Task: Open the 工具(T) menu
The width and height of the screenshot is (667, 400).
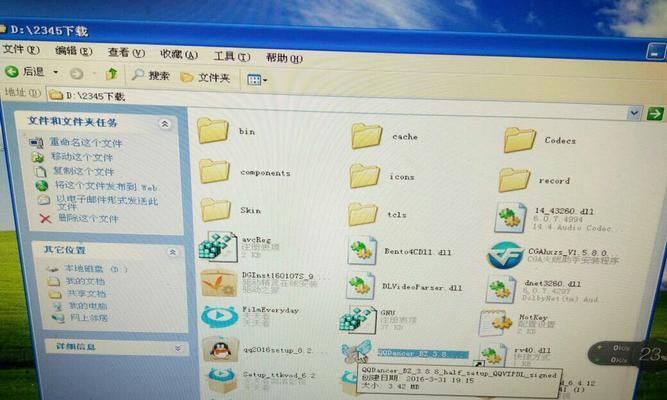Action: coord(232,56)
